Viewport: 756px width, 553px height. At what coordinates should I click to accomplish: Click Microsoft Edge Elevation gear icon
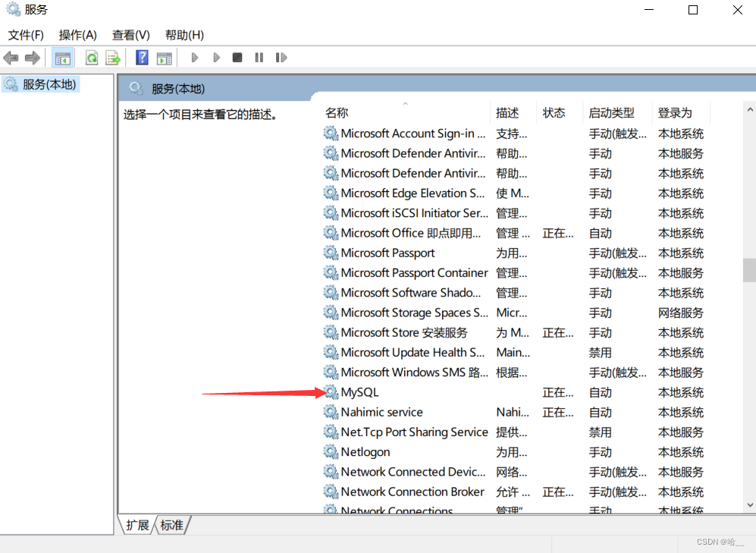[331, 193]
